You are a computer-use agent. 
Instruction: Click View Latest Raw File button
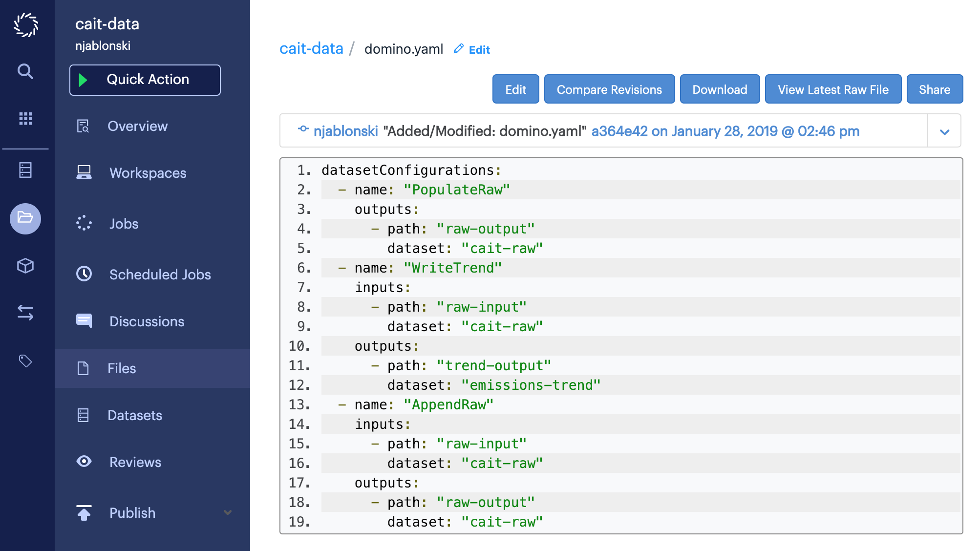(833, 89)
